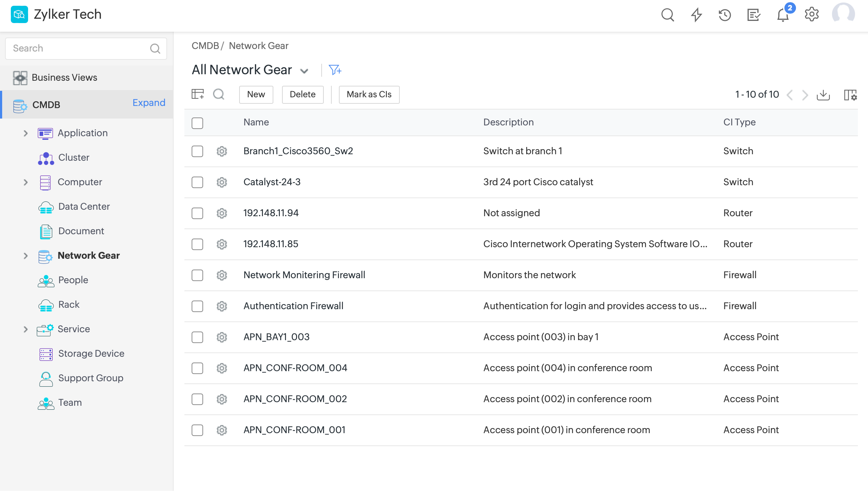Check the APN_BAY1_003 row checkbox

tap(197, 337)
